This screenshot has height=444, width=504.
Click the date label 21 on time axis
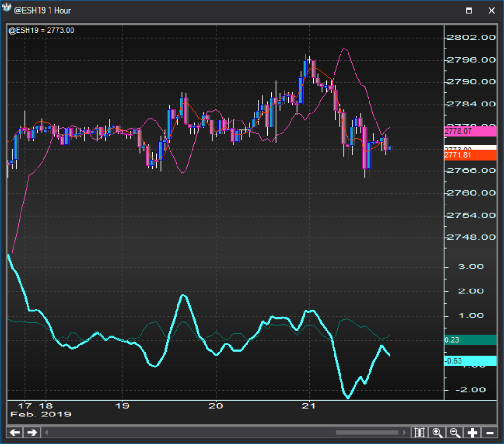point(309,406)
